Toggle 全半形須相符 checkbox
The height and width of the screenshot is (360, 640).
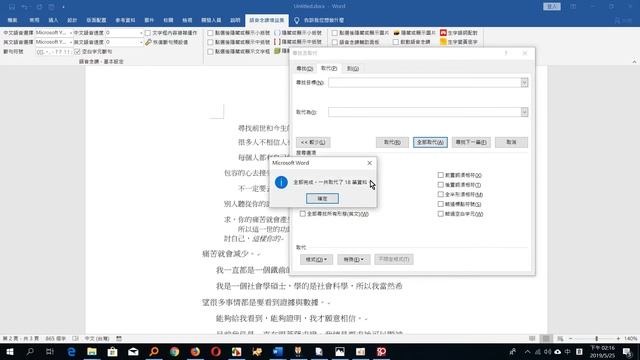(440, 194)
